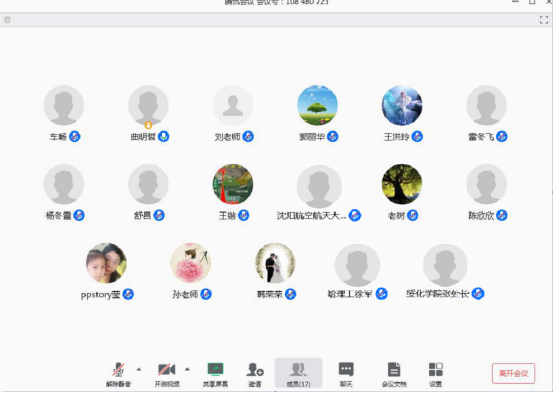Select 老树's dark tree avatar
The image size is (554, 393).
[402, 184]
